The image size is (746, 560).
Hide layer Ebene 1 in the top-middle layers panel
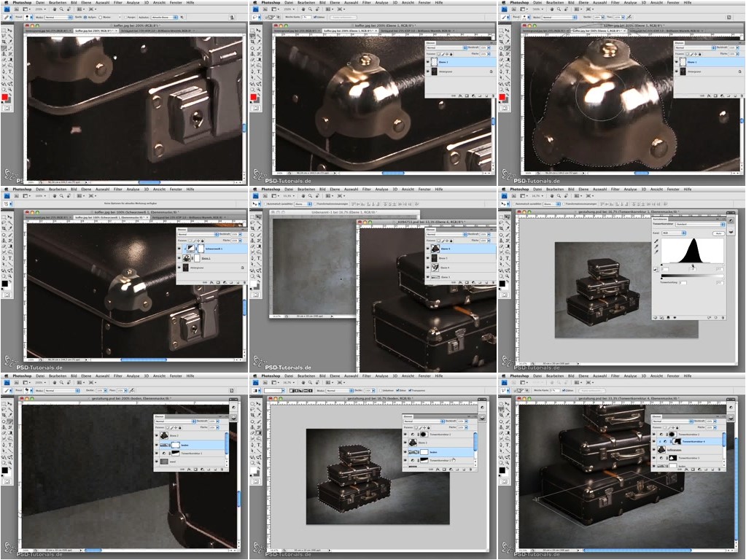(428, 63)
